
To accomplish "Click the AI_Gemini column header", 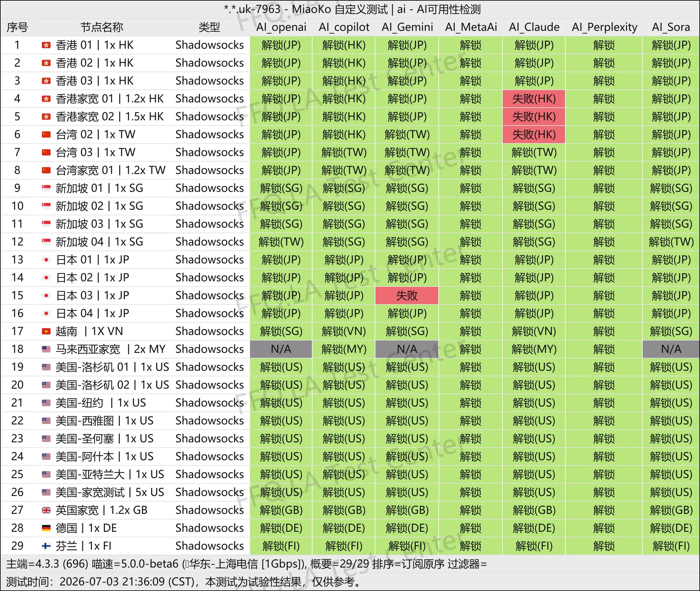I will click(407, 27).
